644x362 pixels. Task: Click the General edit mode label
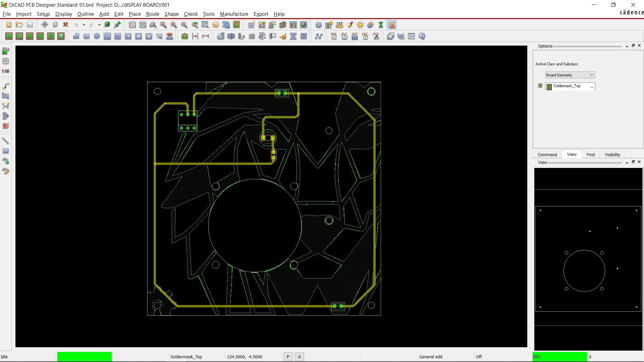431,357
